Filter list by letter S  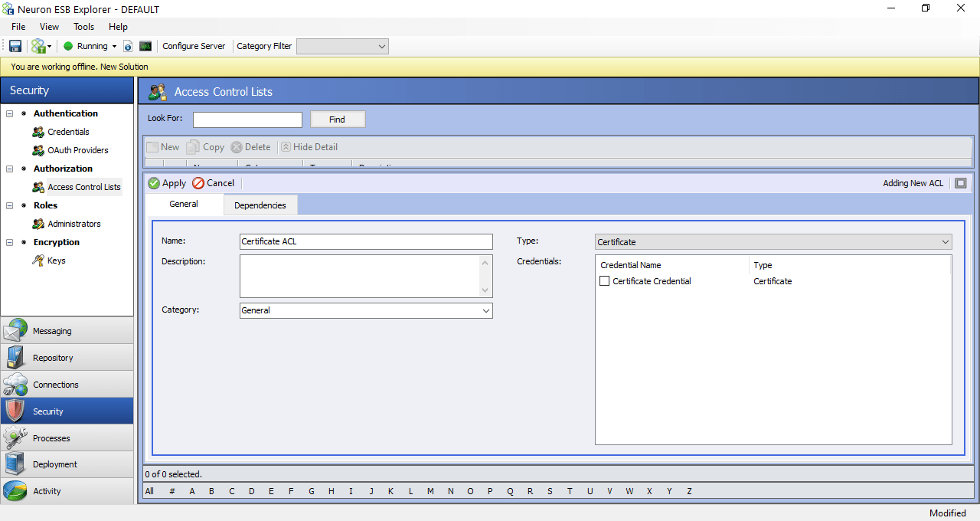pos(550,491)
